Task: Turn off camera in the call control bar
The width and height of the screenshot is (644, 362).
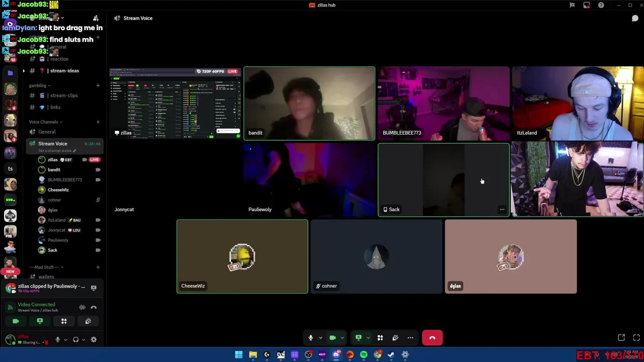Action: pyautogui.click(x=333, y=338)
